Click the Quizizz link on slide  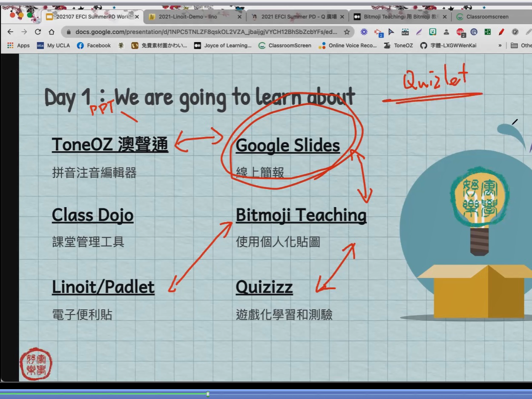(x=264, y=287)
